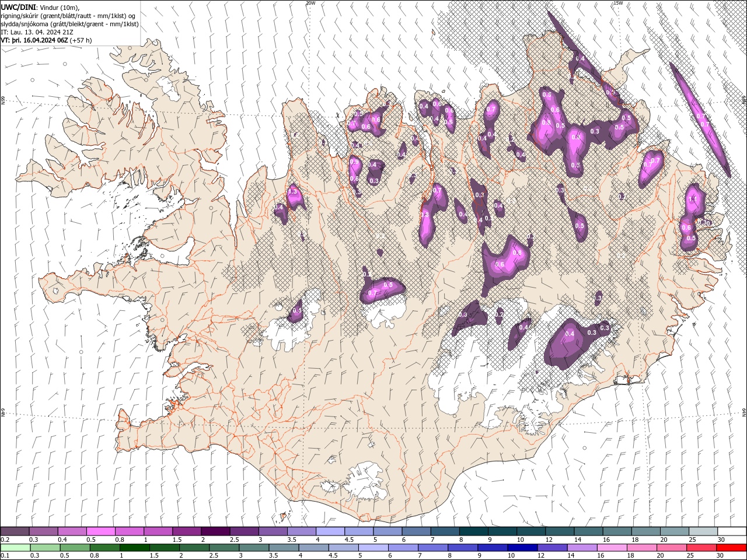Click the '1.3' snowfall value in the northwest

pos(293,192)
